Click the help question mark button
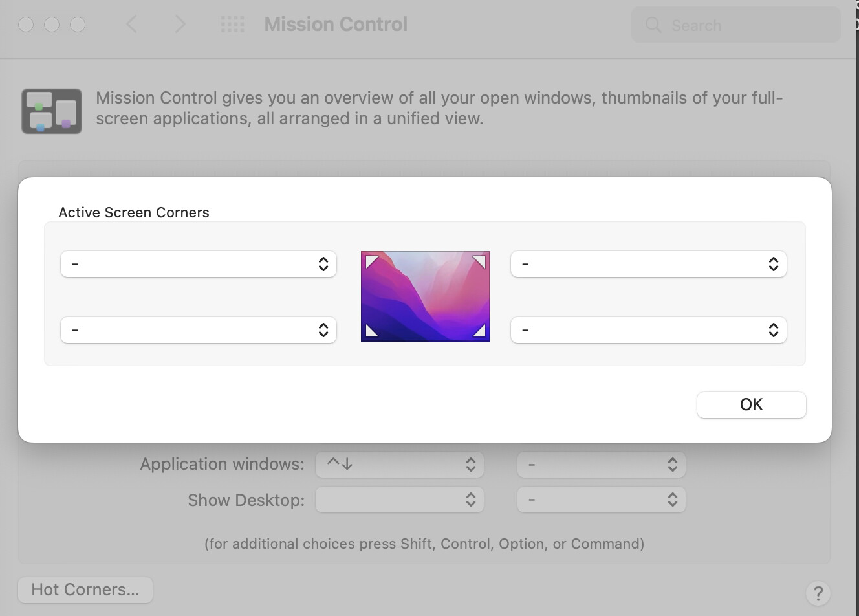The image size is (859, 616). 818,593
